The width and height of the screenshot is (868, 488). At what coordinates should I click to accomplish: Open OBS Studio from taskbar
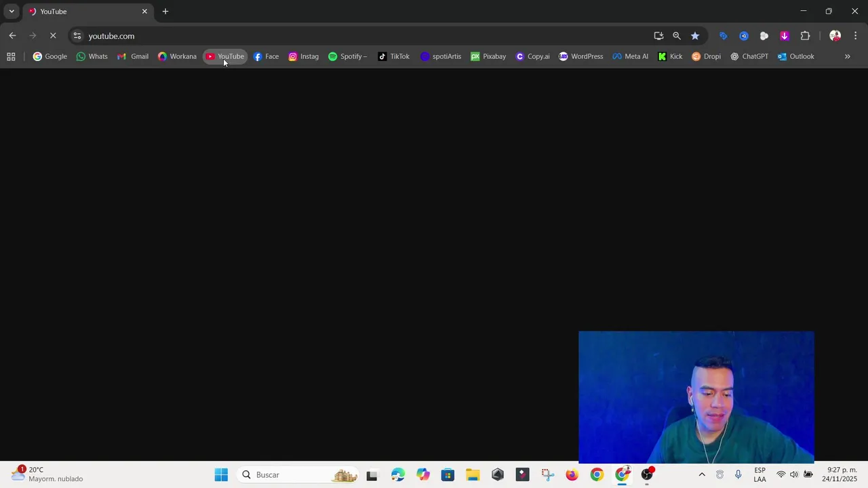point(647,475)
